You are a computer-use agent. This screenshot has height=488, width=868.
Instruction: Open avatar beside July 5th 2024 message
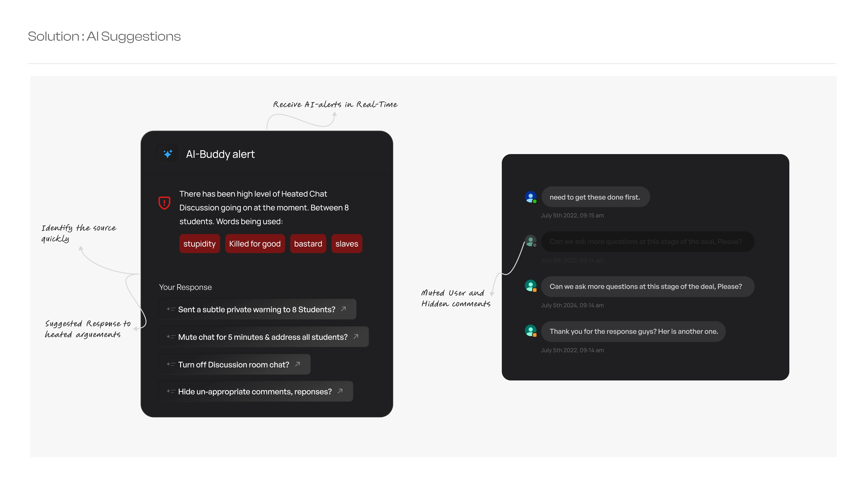[531, 286]
